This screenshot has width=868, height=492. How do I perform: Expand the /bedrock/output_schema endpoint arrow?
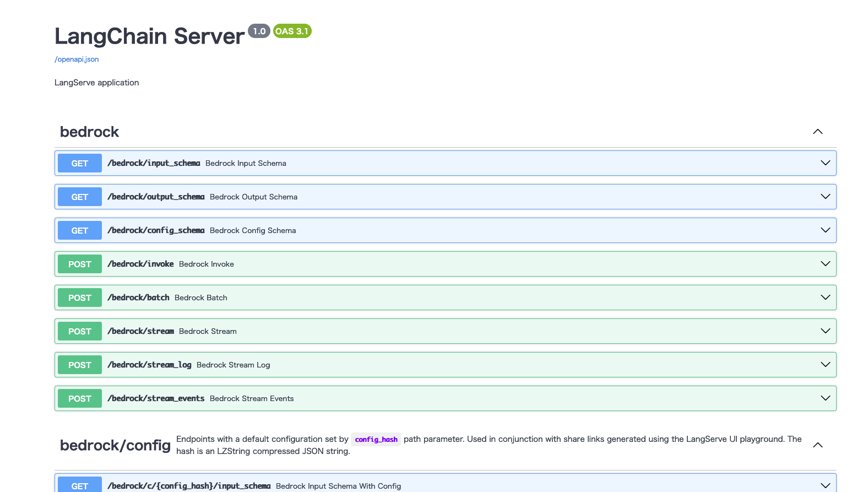coord(826,197)
